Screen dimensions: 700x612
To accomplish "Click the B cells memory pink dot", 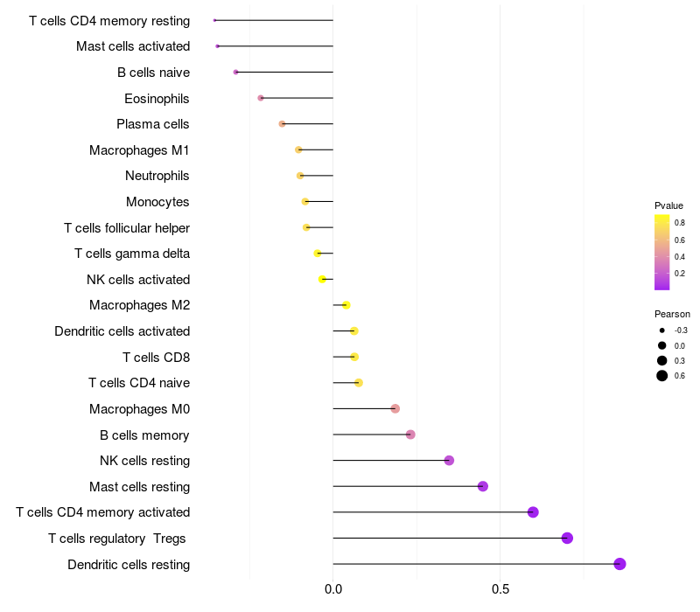I will click(x=410, y=435).
